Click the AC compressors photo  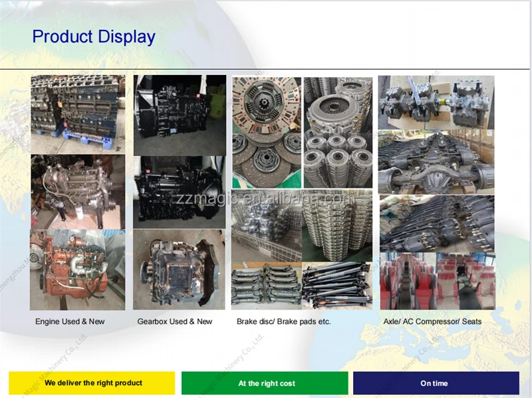[436, 102]
